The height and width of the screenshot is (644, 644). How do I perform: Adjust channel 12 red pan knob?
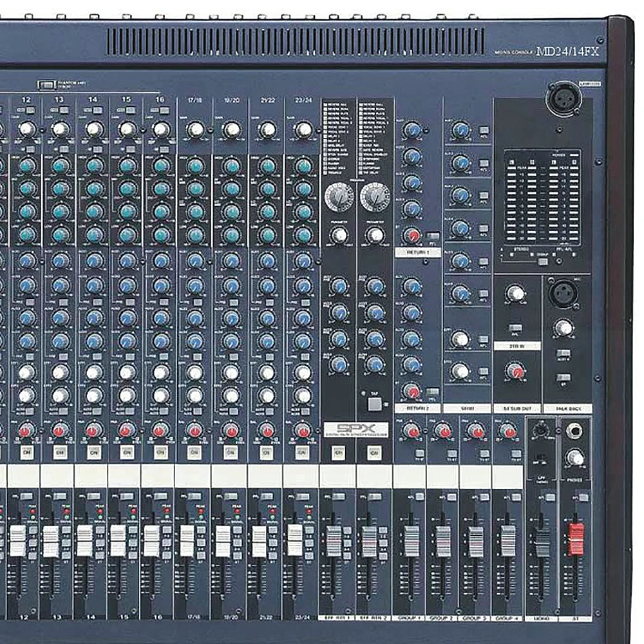pos(26,431)
